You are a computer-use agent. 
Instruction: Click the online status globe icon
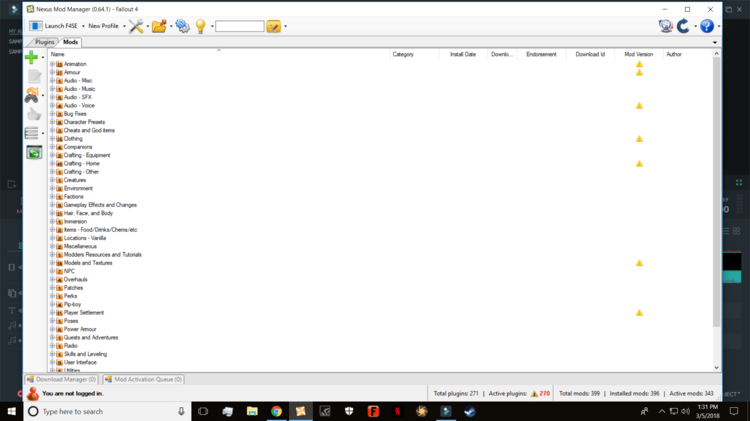click(x=665, y=26)
